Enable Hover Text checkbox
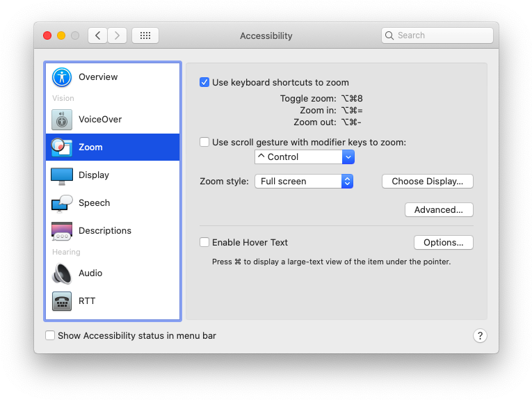The height and width of the screenshot is (400, 532). tap(204, 242)
